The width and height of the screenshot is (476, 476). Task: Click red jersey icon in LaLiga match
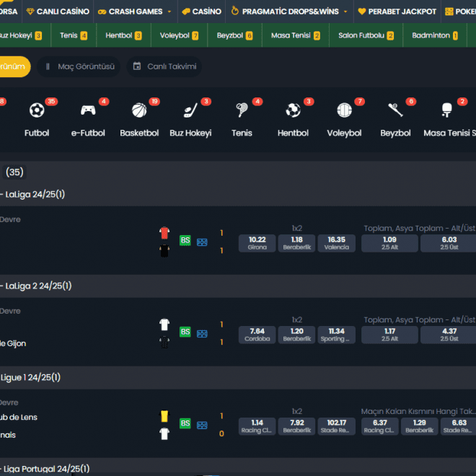164,233
